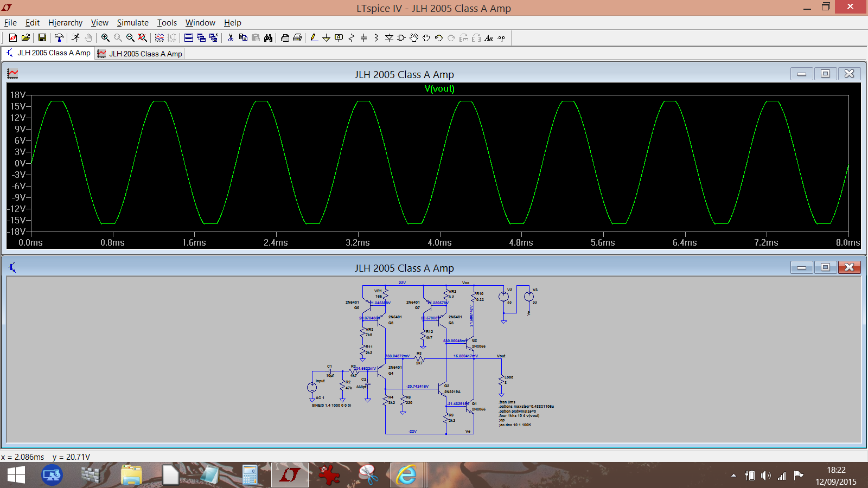Open a file with the folder icon
Viewport: 868px width, 488px height.
[25, 37]
